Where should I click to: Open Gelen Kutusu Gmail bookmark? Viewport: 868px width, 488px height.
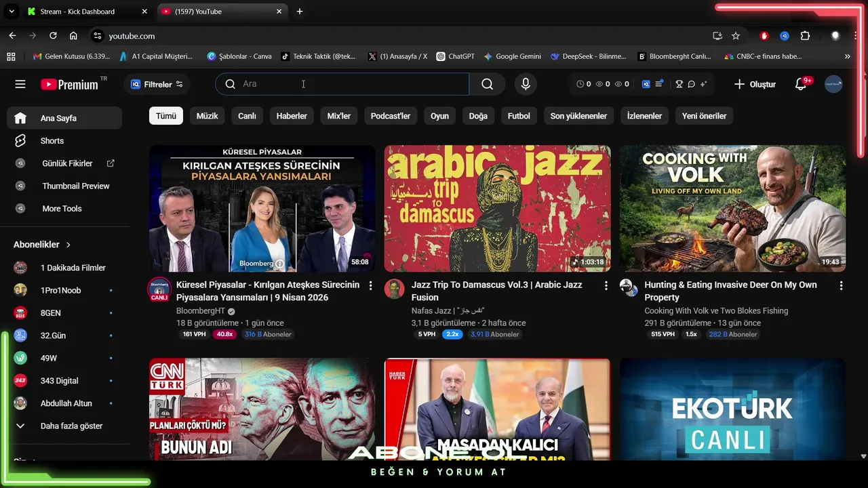[72, 56]
